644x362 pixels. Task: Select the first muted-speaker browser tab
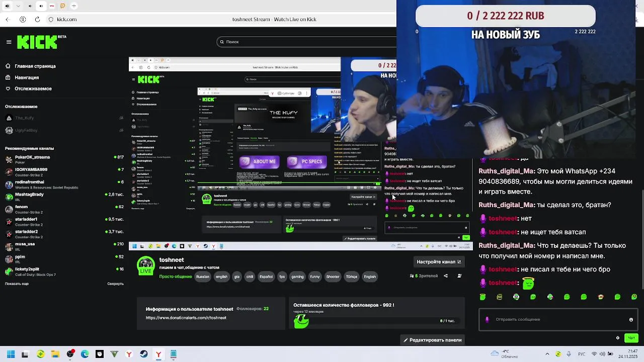[x=7, y=6]
